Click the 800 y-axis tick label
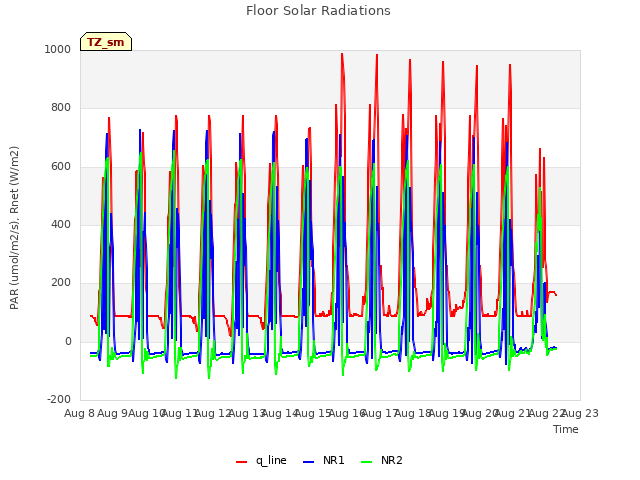640x480 pixels. [x=61, y=108]
